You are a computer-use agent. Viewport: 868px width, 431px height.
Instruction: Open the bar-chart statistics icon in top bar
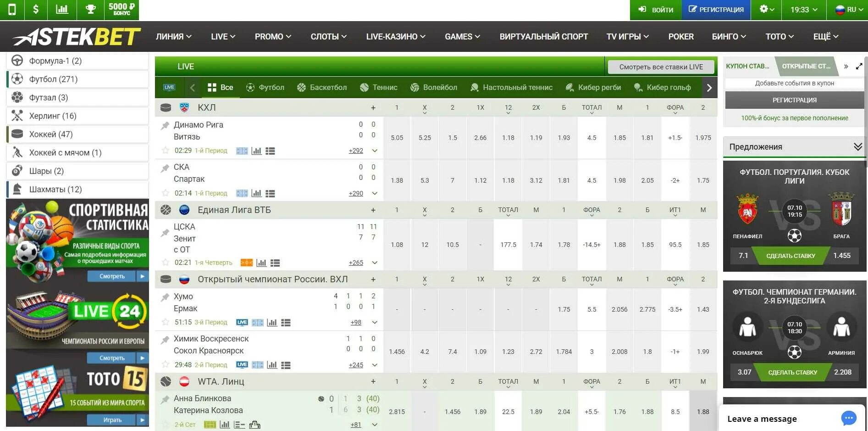coord(62,10)
